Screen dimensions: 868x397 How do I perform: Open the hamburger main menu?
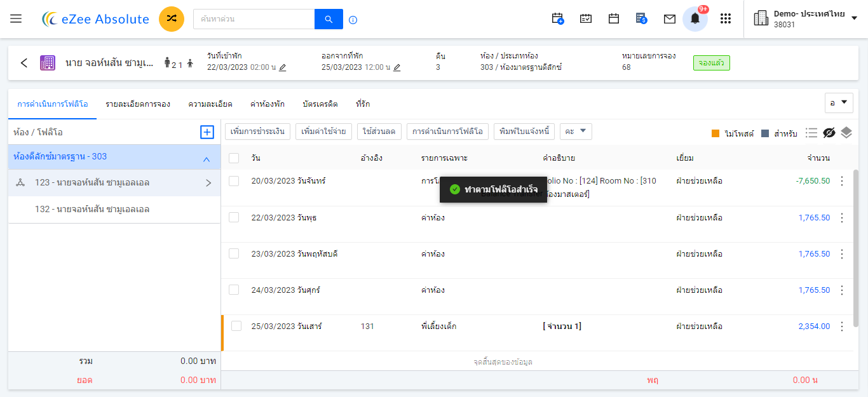coord(16,19)
